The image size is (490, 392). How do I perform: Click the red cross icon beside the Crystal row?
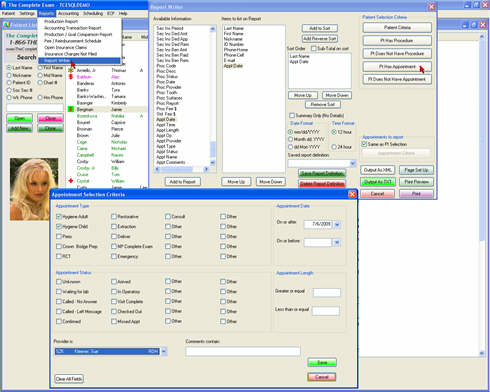coord(71,181)
